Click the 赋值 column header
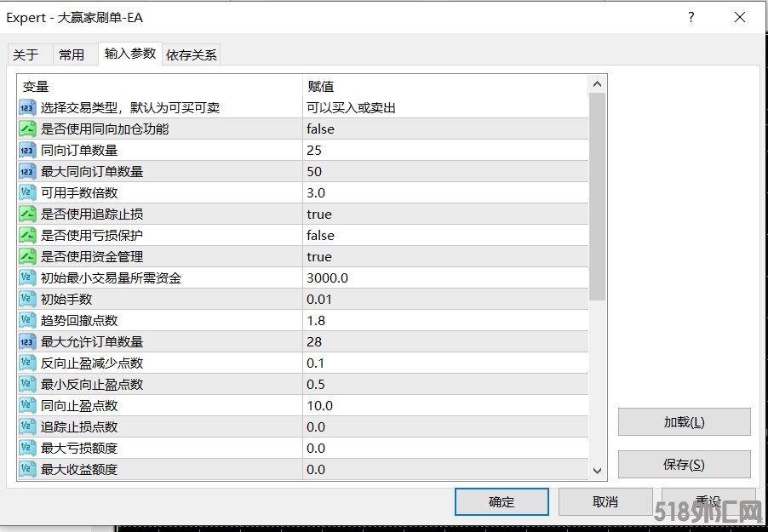This screenshot has width=768, height=532. 445,87
